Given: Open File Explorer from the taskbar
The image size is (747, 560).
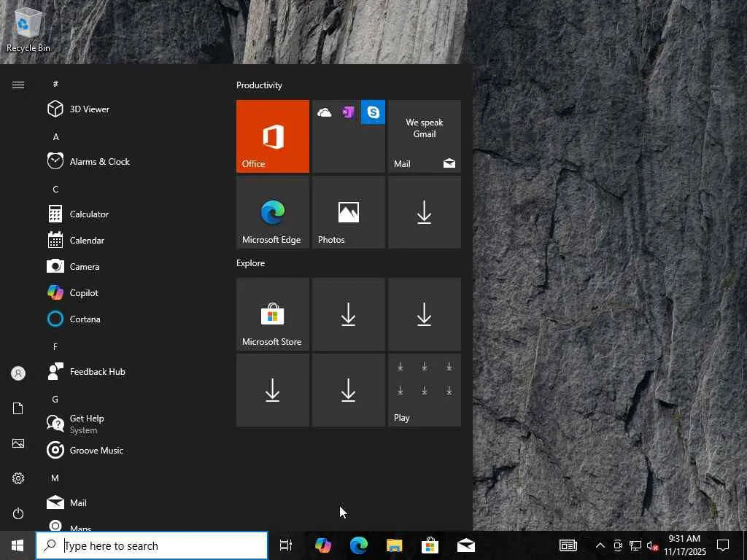Looking at the screenshot, I should (x=395, y=545).
